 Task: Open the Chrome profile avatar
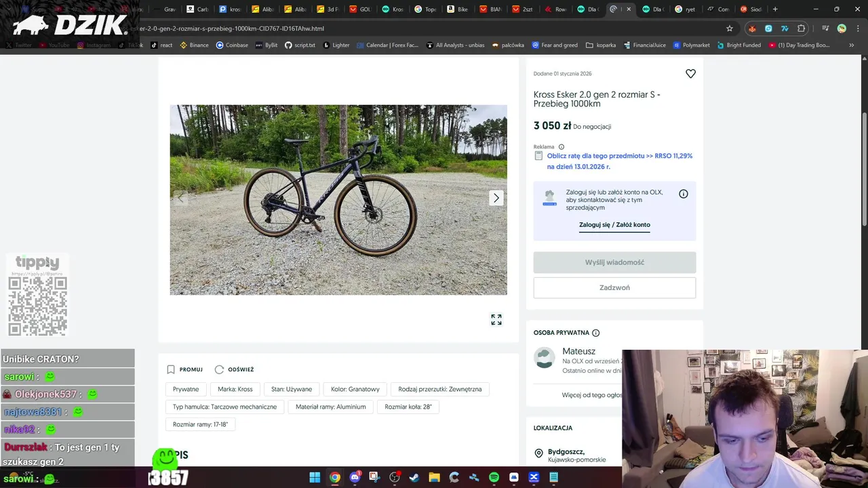[842, 28]
